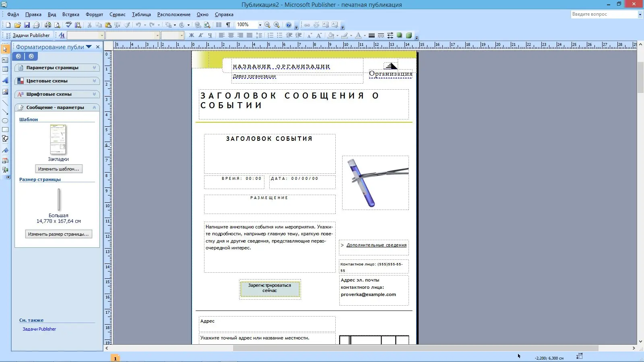Expand the Цветовые схемы section
Viewport: 644px width, 362px height.
click(57, 81)
